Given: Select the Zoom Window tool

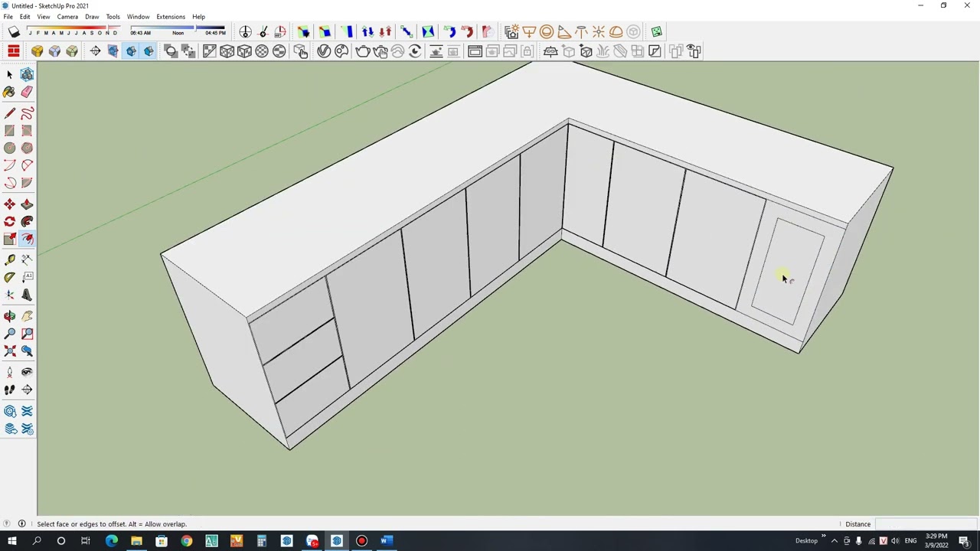Looking at the screenshot, I should pyautogui.click(x=27, y=334).
